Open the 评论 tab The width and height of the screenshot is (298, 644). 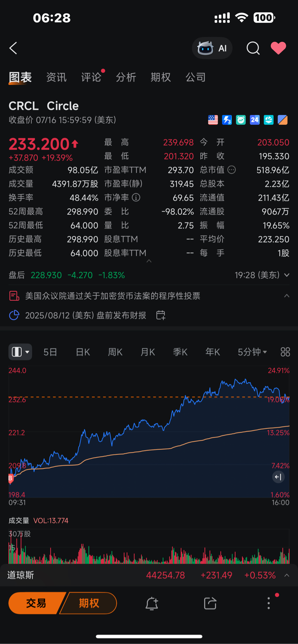[x=91, y=77]
